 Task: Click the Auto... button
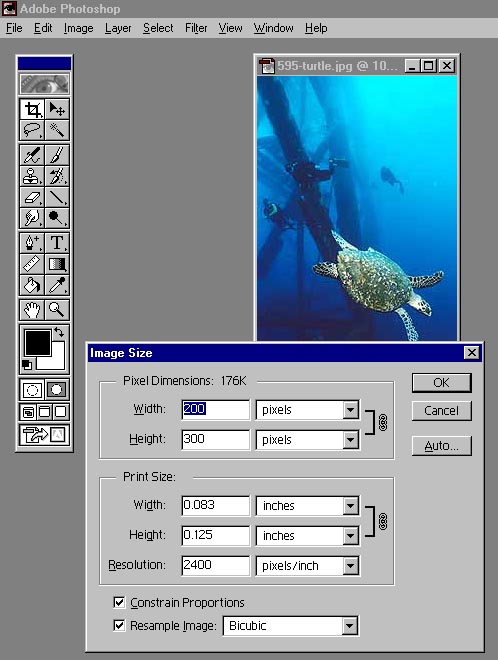441,446
